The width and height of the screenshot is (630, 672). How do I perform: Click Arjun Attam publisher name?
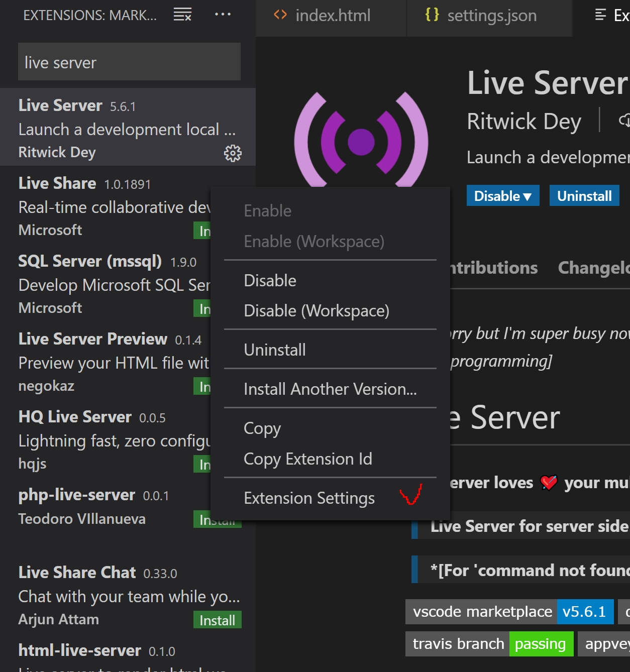pos(58,619)
